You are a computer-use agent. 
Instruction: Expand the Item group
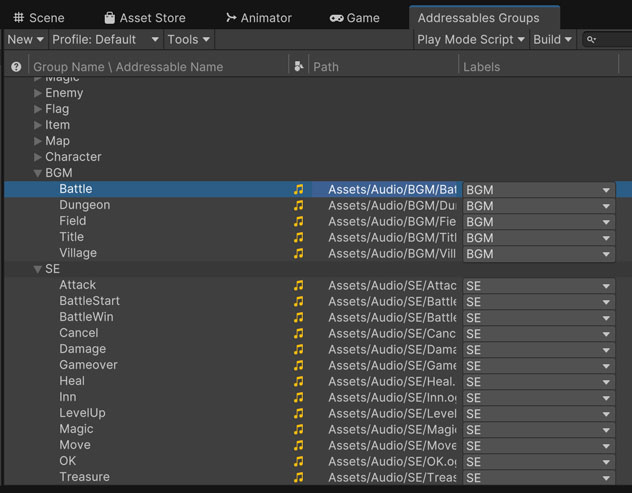38,125
